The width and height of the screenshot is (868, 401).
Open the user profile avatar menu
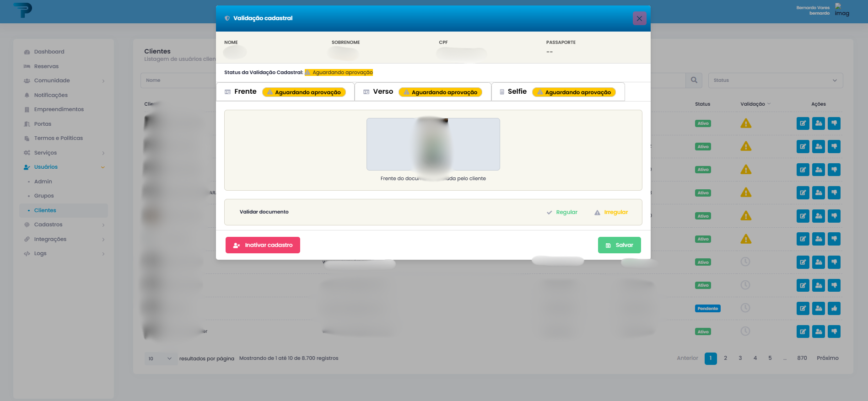(841, 10)
